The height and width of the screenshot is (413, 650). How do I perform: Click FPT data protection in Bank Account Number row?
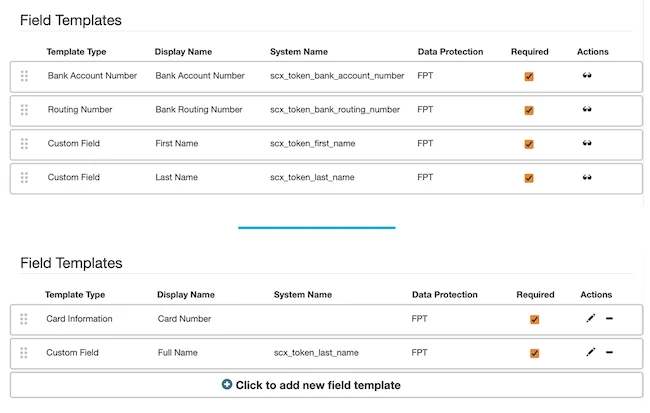coord(425,76)
